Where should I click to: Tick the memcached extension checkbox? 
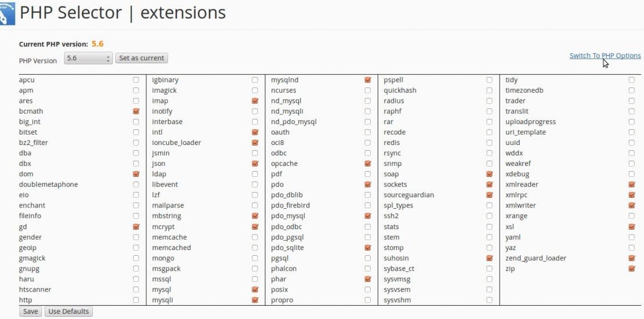255,248
